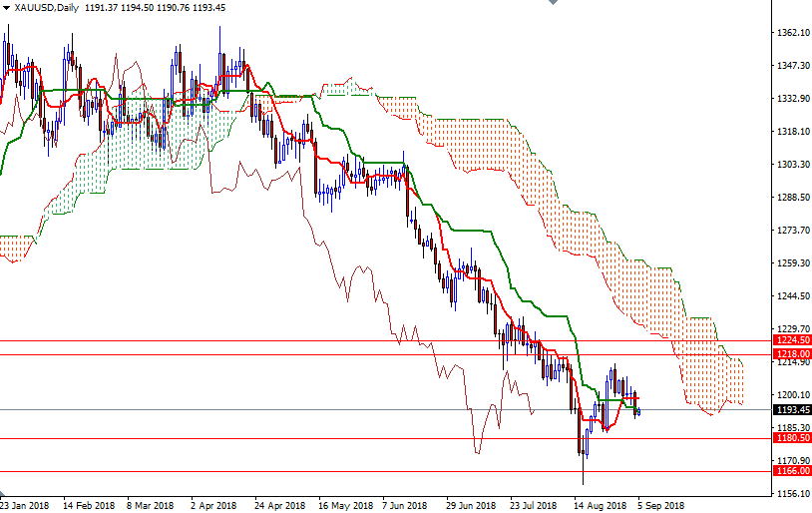Click the 1180.50 red price label
Image resolution: width=812 pixels, height=513 pixels.
pyautogui.click(x=792, y=437)
